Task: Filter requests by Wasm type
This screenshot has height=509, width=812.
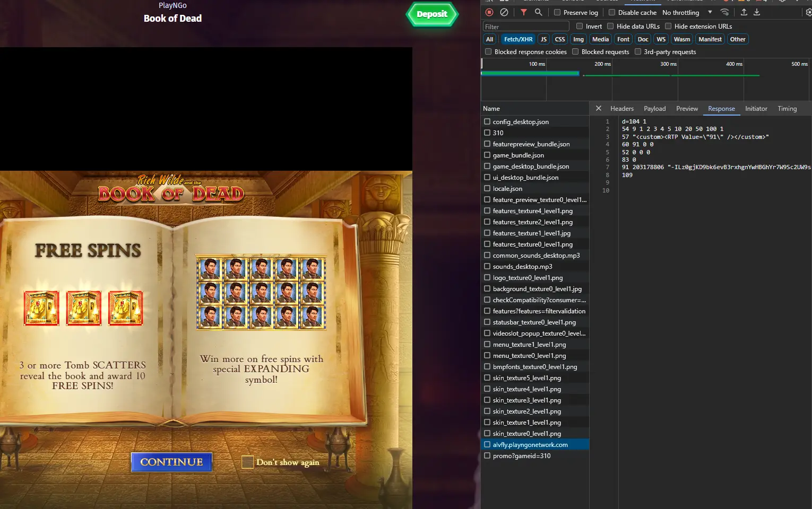Action: (x=682, y=39)
